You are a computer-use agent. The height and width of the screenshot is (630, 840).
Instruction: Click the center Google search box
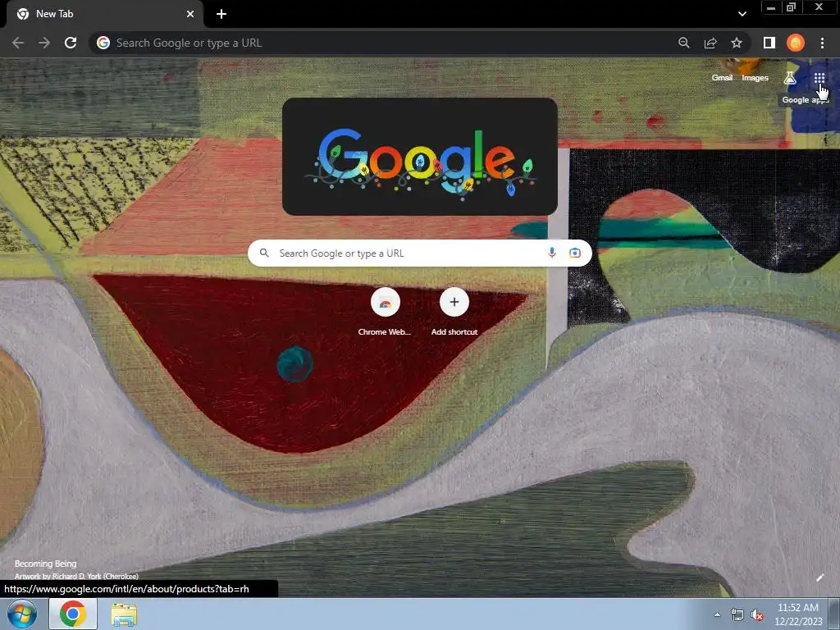coord(420,253)
